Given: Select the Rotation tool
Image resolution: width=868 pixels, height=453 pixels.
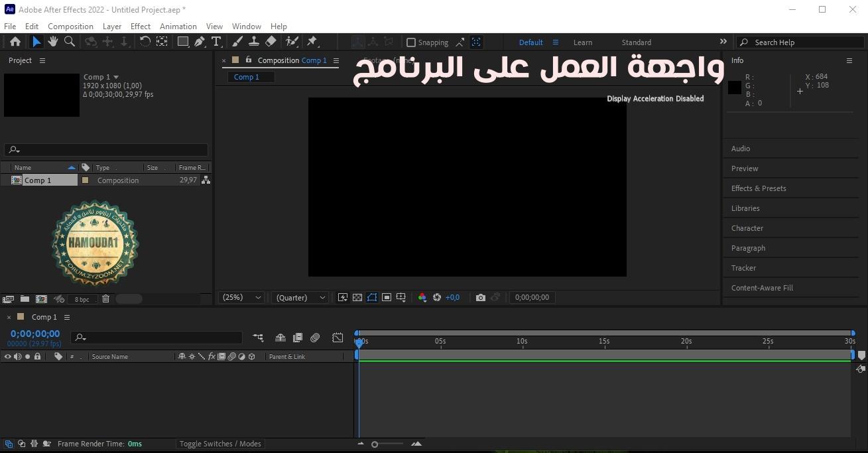Looking at the screenshot, I should pyautogui.click(x=145, y=42).
